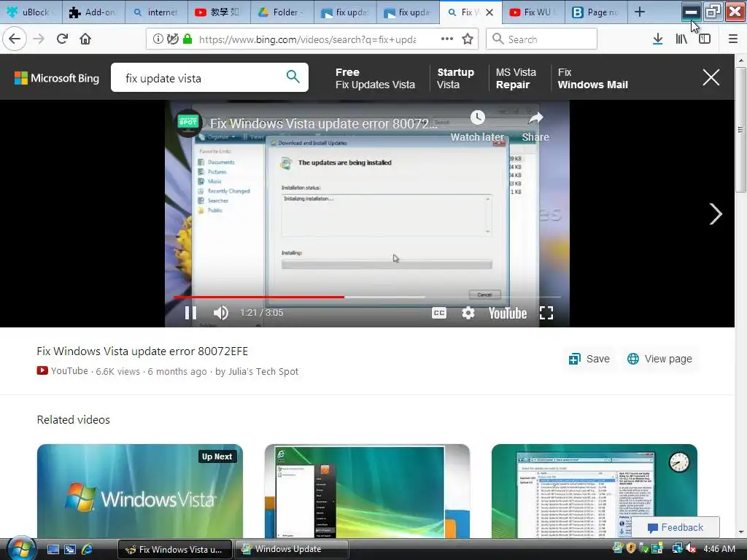
Task: Enter fullscreen video mode
Action: (x=546, y=313)
